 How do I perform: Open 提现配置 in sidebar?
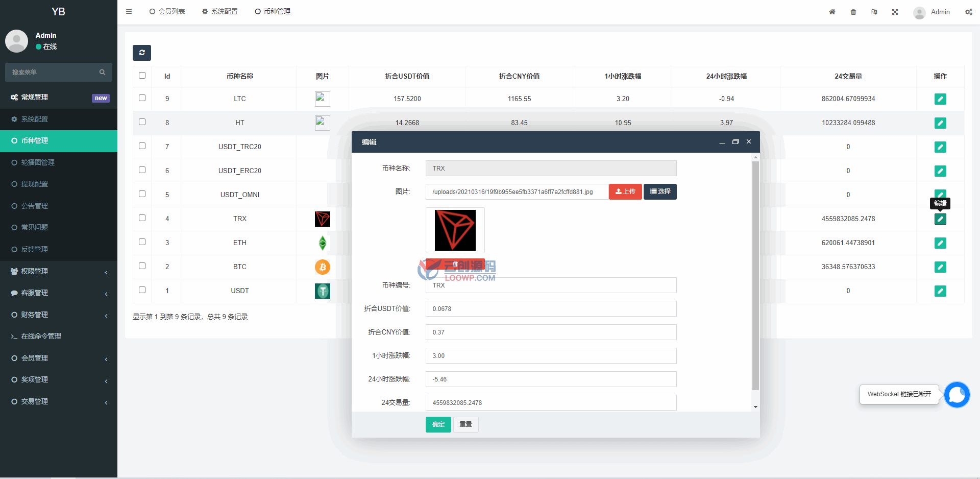click(x=59, y=184)
